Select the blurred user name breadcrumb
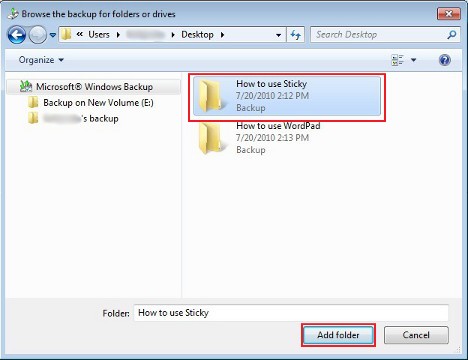Viewport: 468px width, 360px height. [146, 35]
